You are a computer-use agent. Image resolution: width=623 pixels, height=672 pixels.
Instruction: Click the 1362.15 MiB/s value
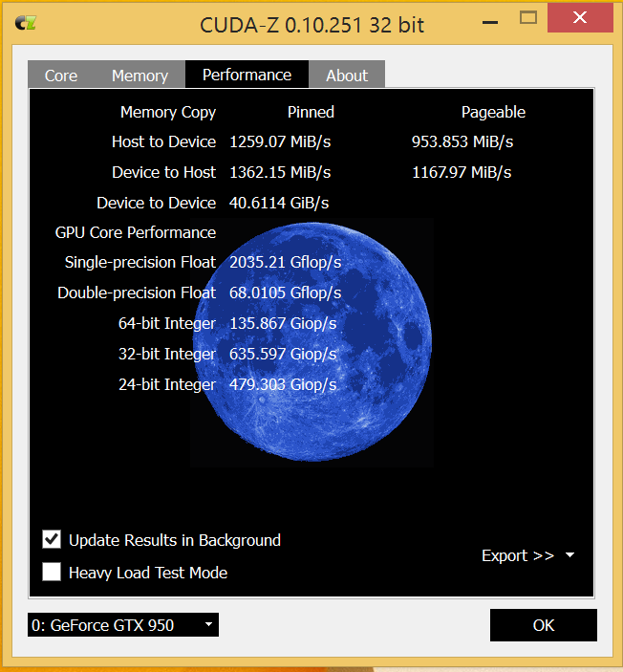(x=280, y=172)
